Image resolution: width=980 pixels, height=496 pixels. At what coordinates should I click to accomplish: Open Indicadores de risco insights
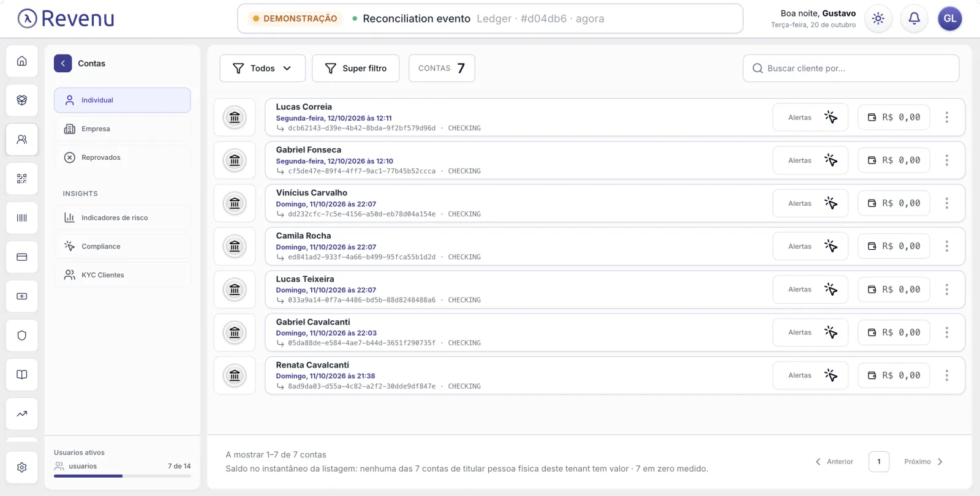123,218
